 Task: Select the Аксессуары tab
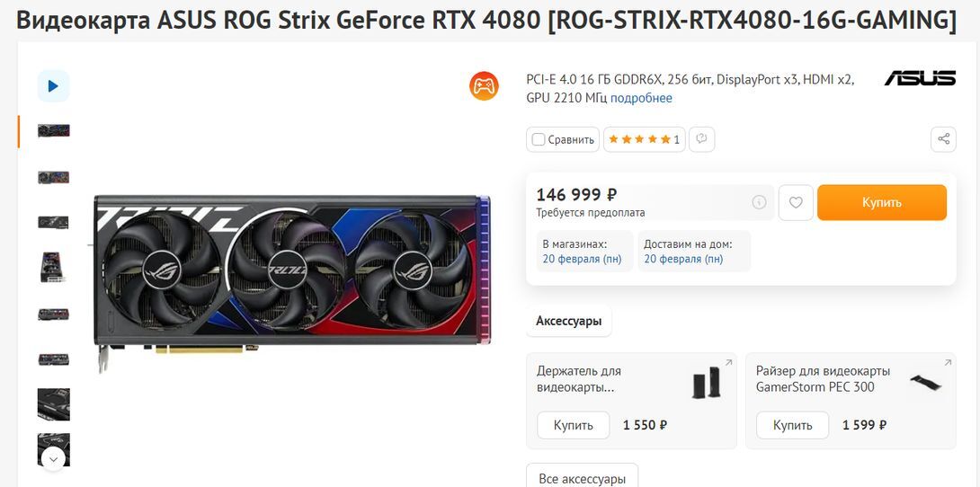pos(569,322)
